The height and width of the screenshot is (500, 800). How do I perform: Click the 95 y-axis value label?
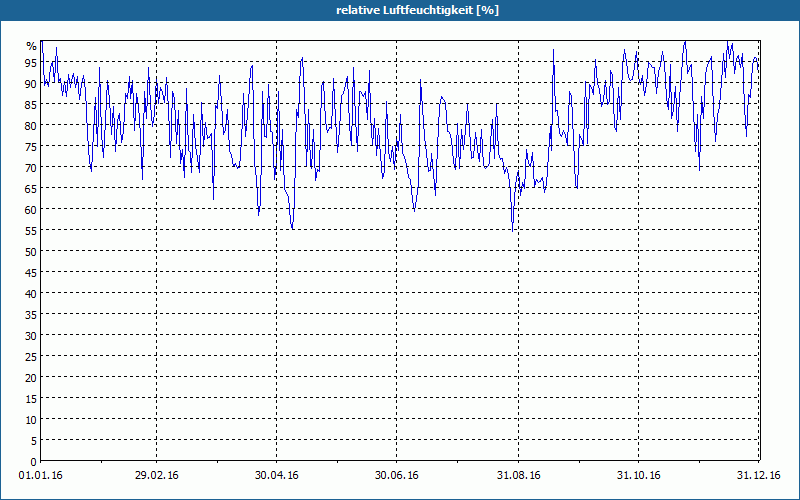(x=31, y=62)
